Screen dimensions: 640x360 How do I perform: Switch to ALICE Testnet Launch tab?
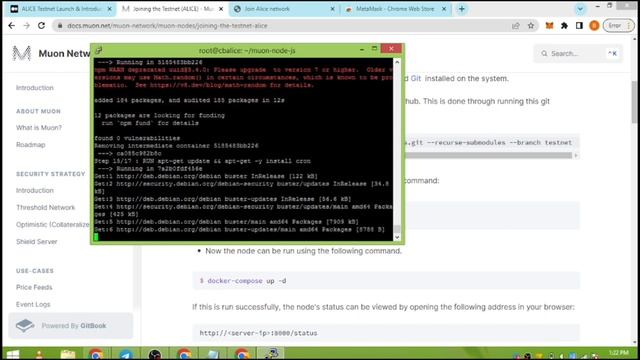click(x=61, y=9)
